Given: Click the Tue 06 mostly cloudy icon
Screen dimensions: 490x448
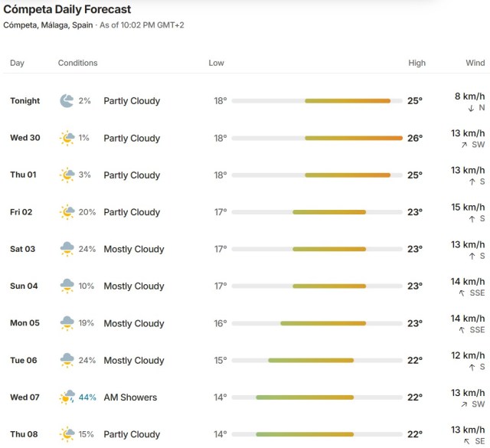Looking at the screenshot, I should (67, 360).
